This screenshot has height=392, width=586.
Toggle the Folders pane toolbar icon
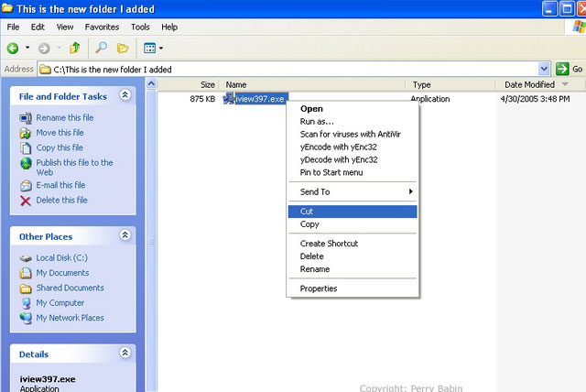[123, 48]
